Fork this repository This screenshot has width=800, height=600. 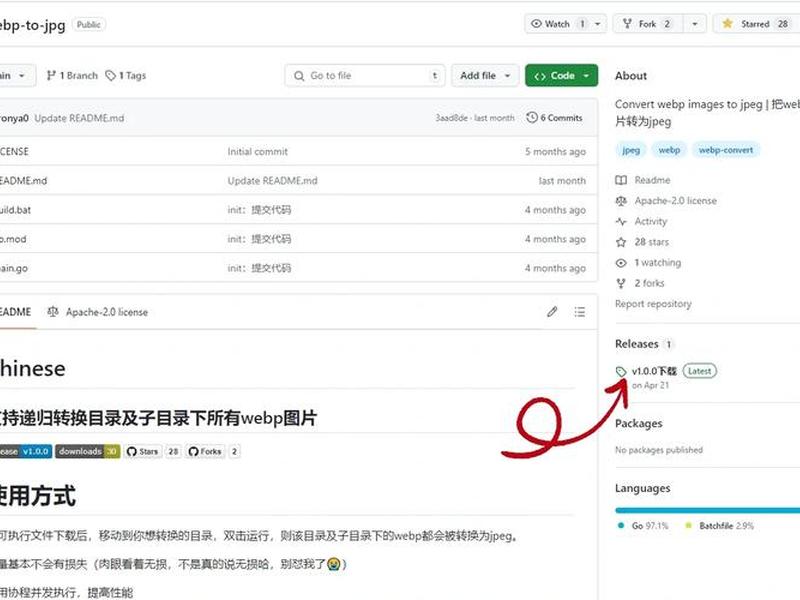click(x=647, y=24)
